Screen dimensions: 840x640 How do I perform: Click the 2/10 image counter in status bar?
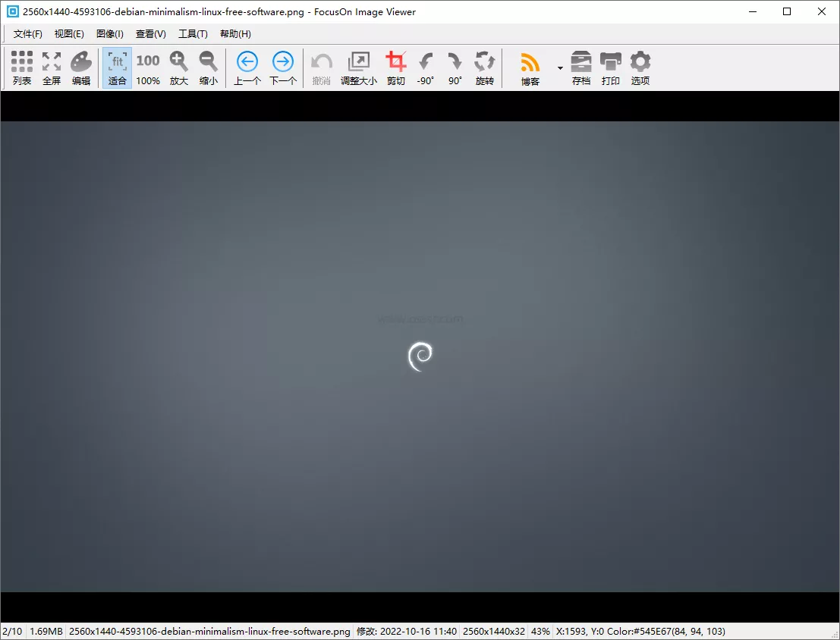click(x=12, y=632)
